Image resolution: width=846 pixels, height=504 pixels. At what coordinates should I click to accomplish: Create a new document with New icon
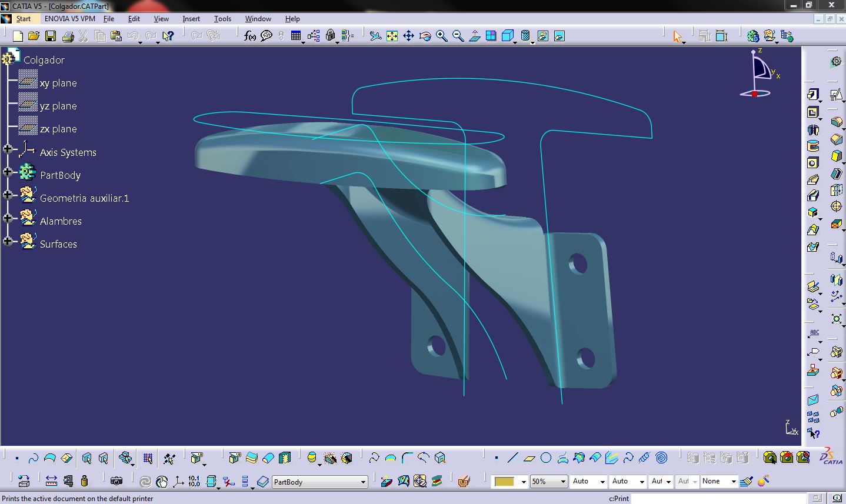pyautogui.click(x=18, y=36)
